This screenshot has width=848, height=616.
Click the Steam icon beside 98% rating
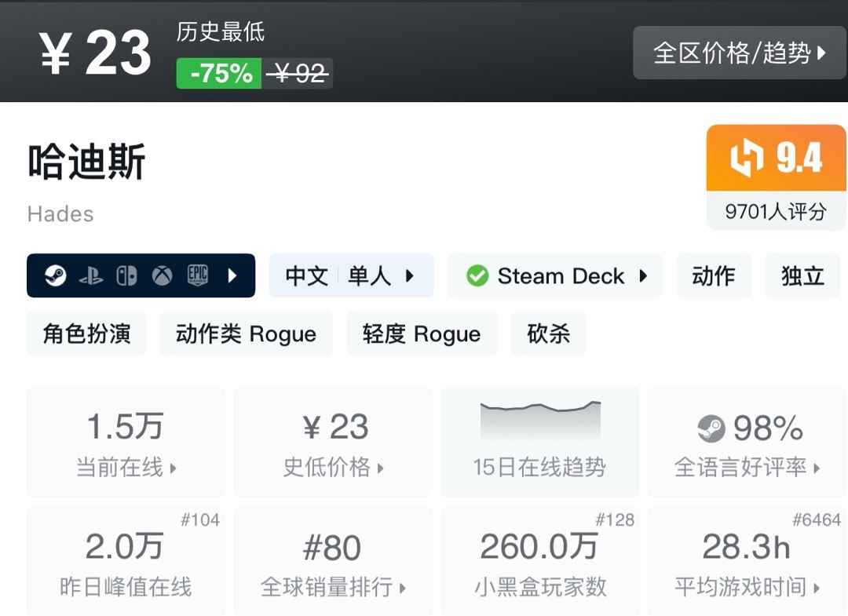point(711,428)
